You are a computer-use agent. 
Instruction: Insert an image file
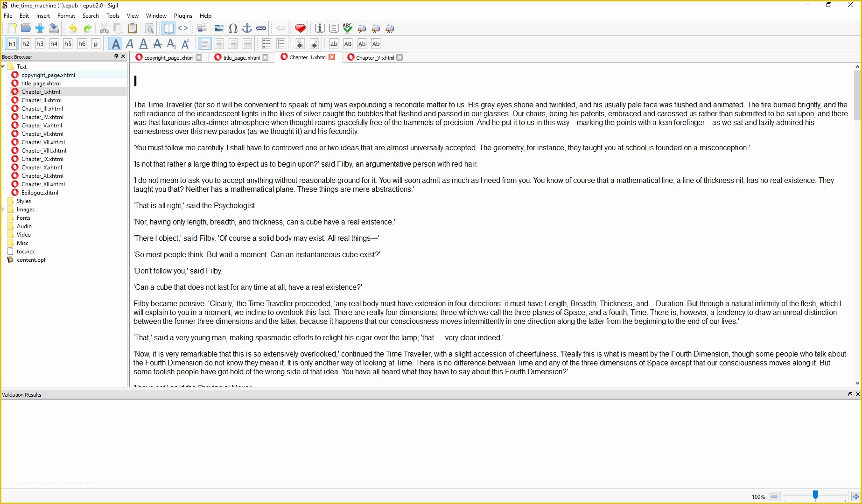[219, 28]
